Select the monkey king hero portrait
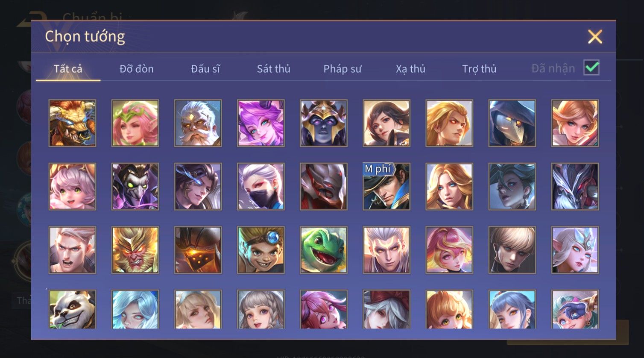The height and width of the screenshot is (358, 644). click(135, 250)
